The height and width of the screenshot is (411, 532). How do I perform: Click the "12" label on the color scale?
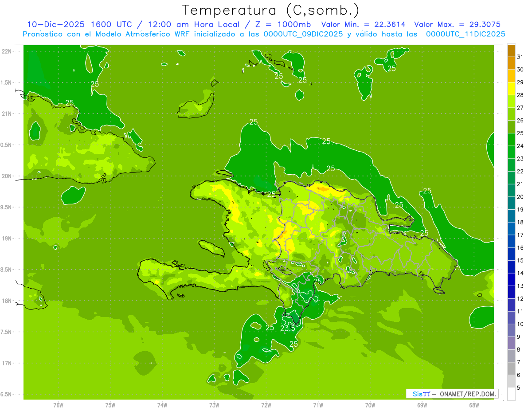[520, 299]
